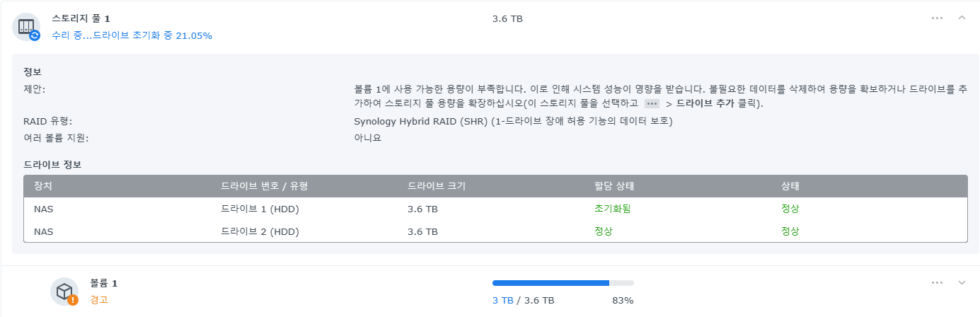Click the orange warning badge on Volume 1
Image resolution: width=980 pixels, height=317 pixels.
pos(73,300)
